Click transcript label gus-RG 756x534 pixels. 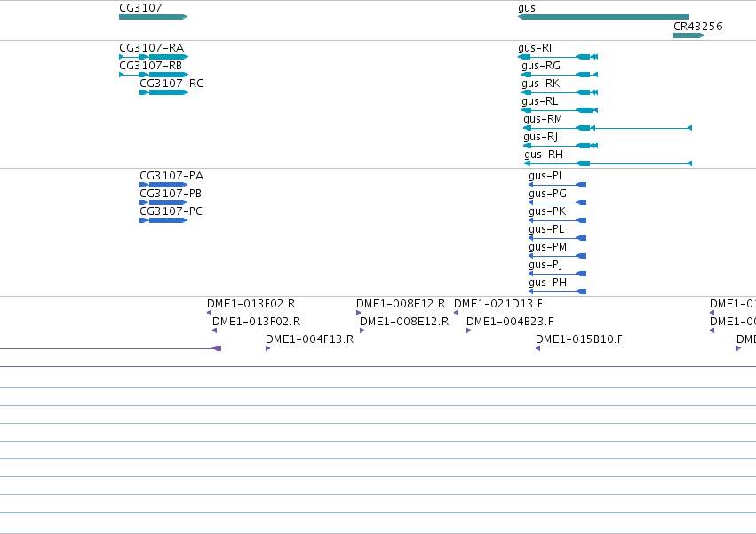pyautogui.click(x=541, y=66)
